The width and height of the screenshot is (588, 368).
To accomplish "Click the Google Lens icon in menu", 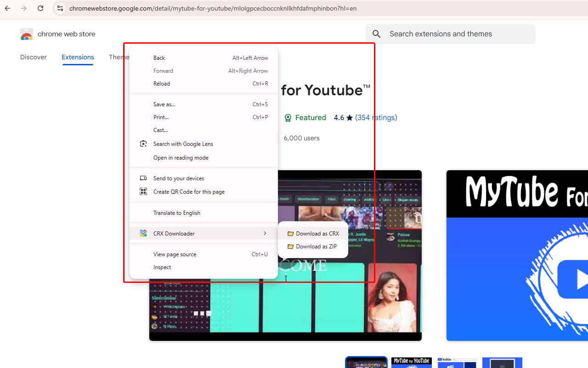I will 143,144.
